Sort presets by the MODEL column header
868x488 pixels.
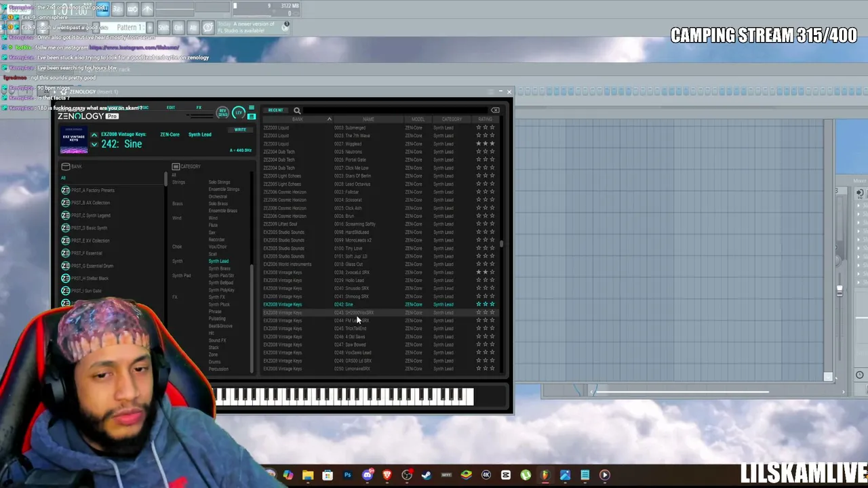point(418,119)
